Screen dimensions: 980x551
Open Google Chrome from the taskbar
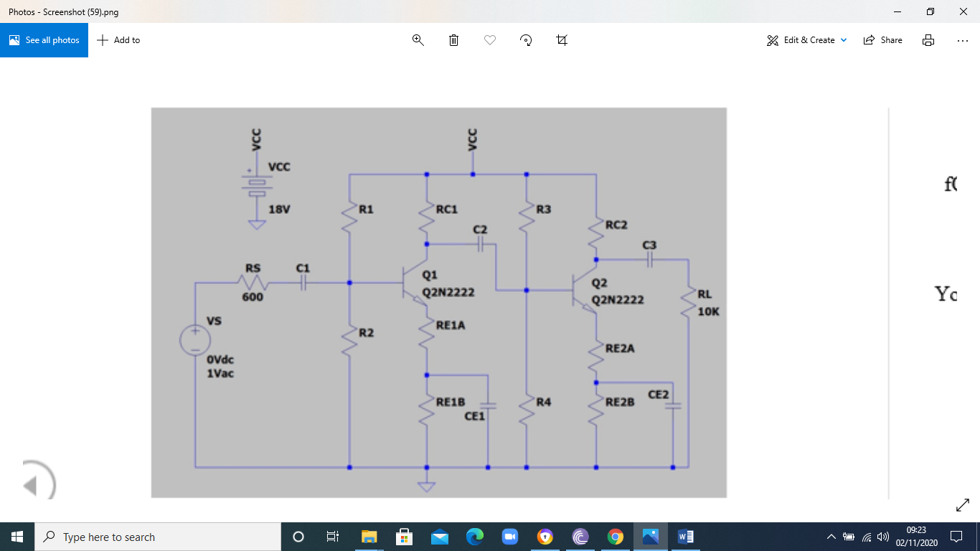(x=616, y=537)
